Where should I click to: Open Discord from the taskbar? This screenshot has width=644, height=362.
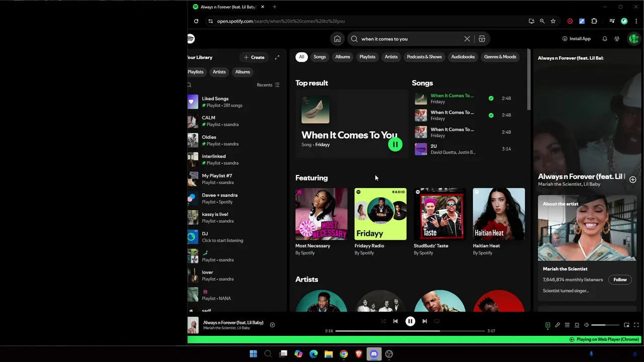(374, 354)
